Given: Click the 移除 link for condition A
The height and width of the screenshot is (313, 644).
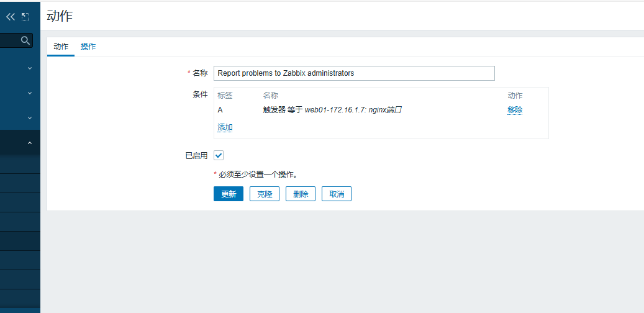Looking at the screenshot, I should click(515, 110).
